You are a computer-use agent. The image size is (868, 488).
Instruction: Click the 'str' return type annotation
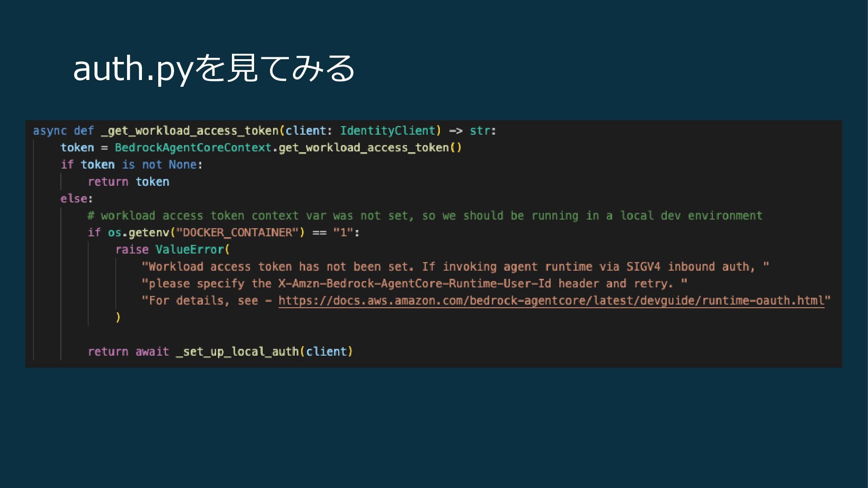click(480, 131)
